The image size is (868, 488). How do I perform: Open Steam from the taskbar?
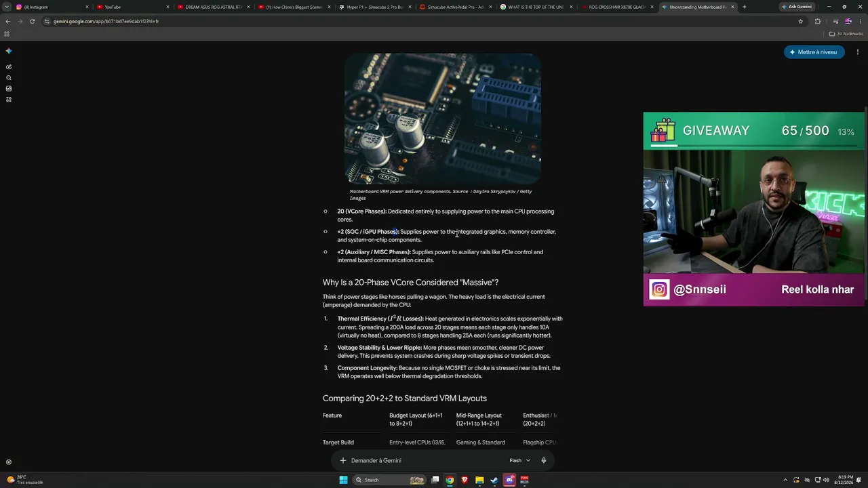point(494,480)
